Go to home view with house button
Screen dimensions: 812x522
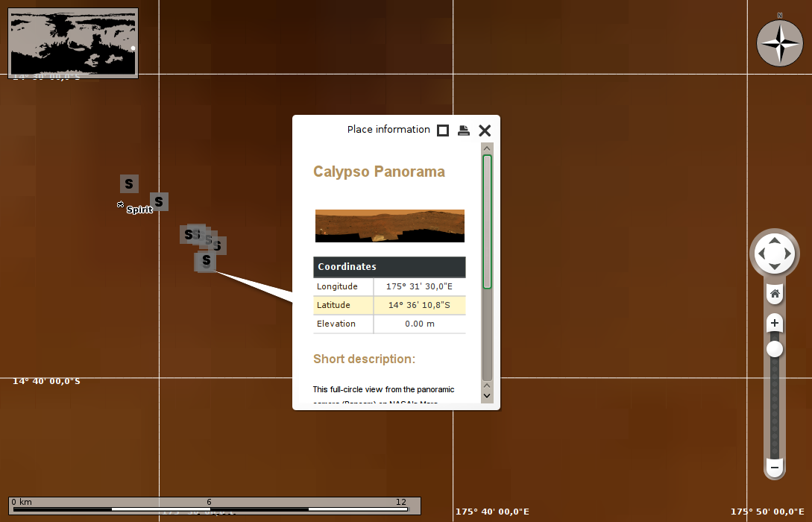775,294
